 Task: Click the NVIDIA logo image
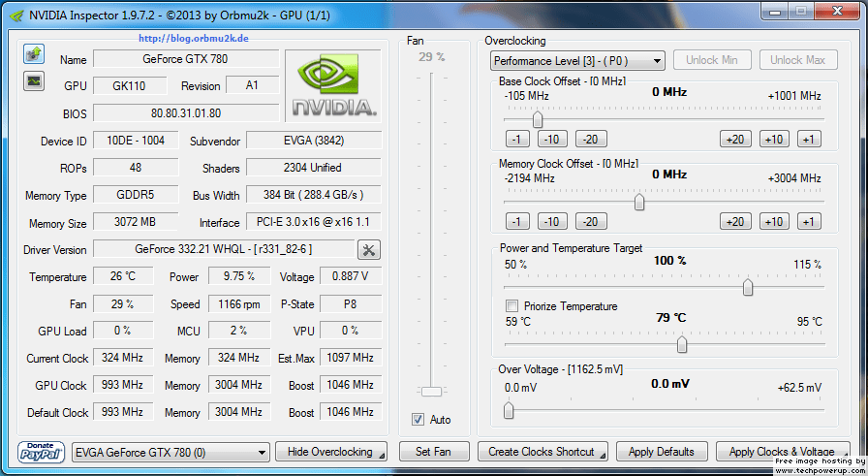tap(332, 86)
